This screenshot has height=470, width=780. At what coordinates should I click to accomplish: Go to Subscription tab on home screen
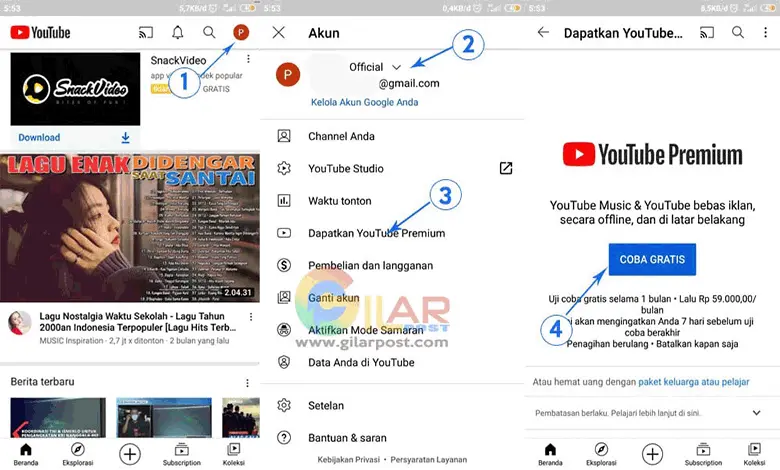182,455
